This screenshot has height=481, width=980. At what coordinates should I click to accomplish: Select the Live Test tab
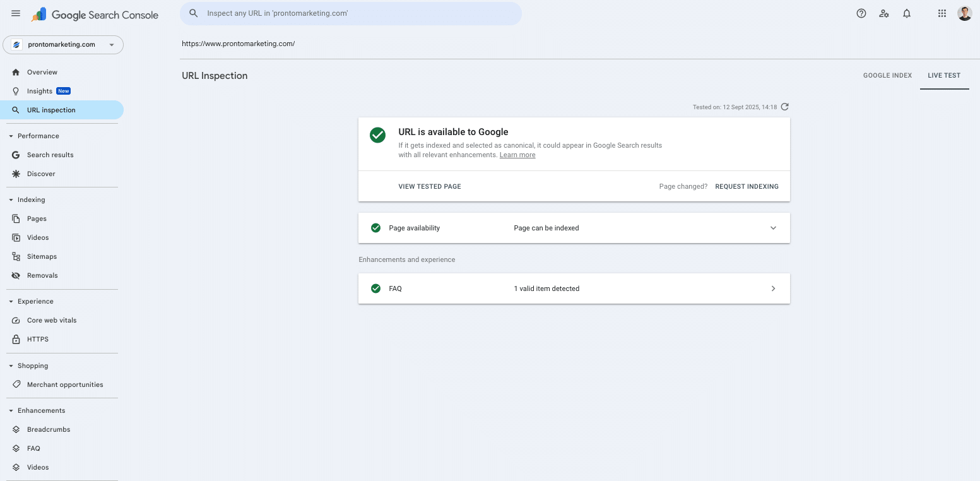tap(944, 75)
